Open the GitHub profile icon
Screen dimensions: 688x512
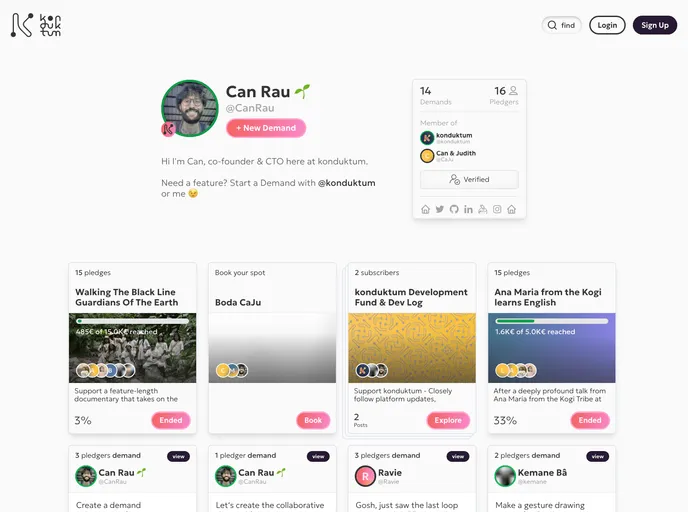[454, 209]
